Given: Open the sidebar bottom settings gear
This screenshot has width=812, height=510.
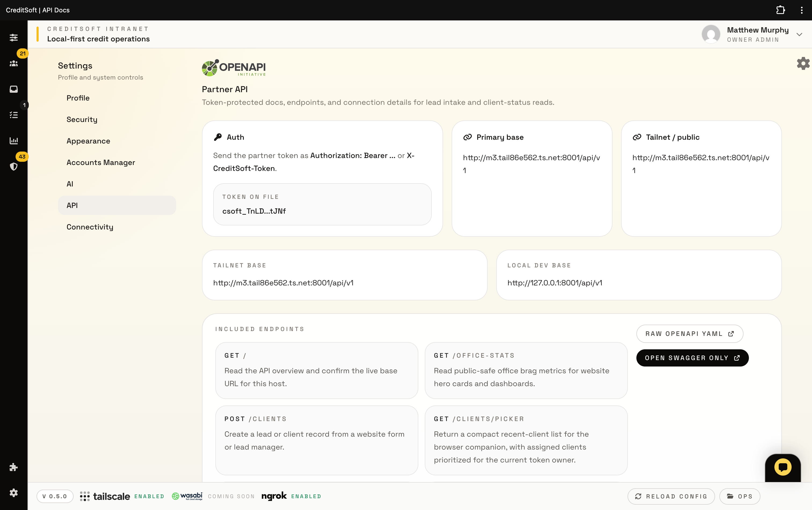Looking at the screenshot, I should (13, 493).
